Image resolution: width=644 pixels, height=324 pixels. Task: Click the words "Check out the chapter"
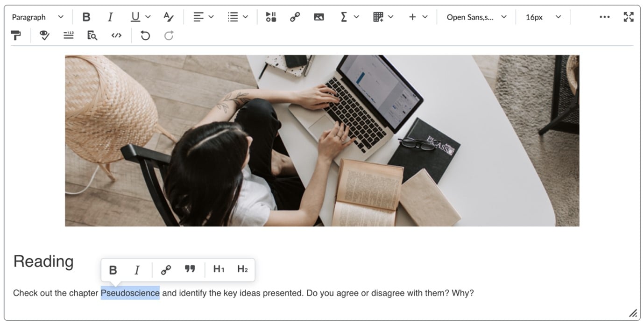tap(56, 293)
